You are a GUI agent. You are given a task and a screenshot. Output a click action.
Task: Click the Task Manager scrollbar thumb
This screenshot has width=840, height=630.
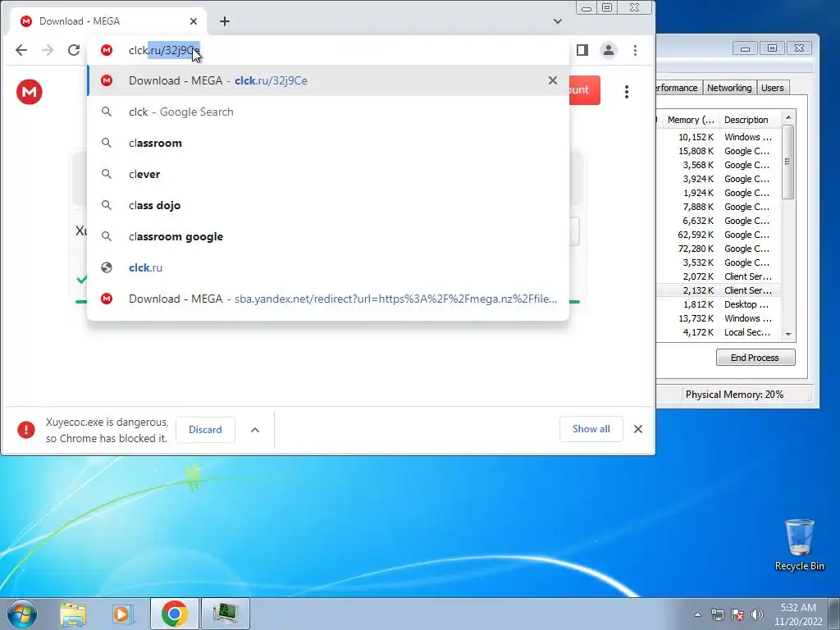[x=787, y=162]
